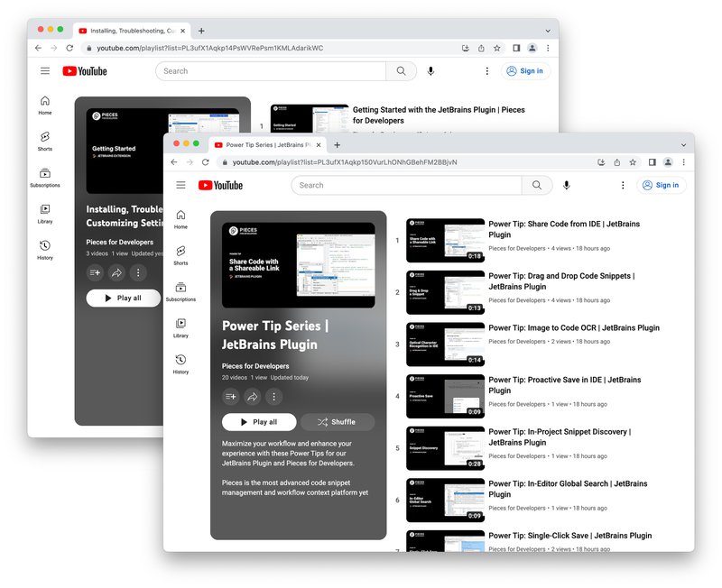Share the Power Tip Series playlist
Image resolution: width=722 pixels, height=588 pixels.
pyautogui.click(x=252, y=397)
